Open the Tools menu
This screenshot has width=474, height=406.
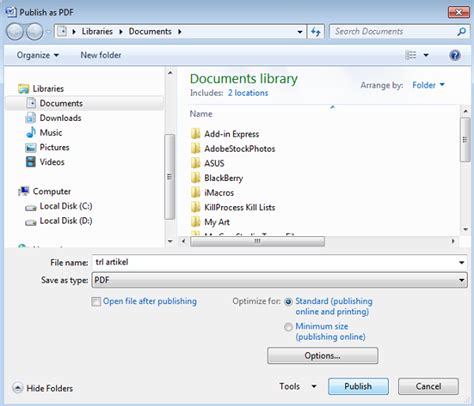298,386
